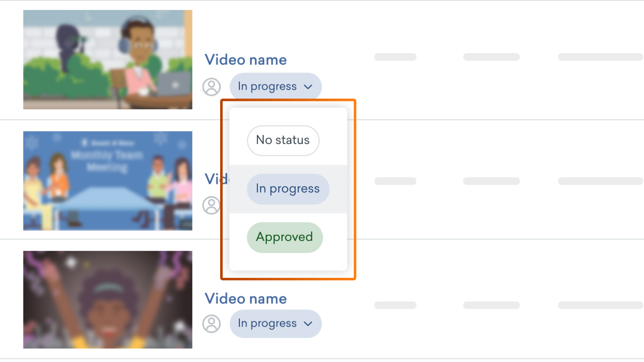Click the user avatar icon on the middle video row
Viewport: 644px width, 362px height.
coord(212,205)
